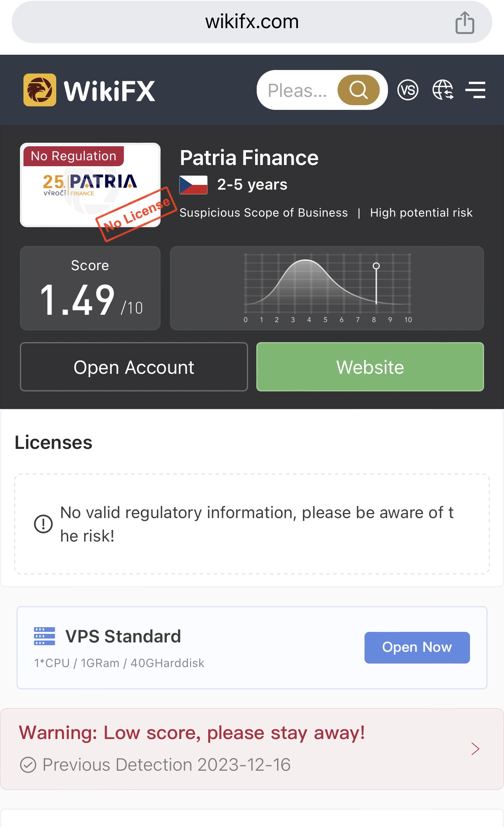Viewport: 504px width, 827px height.
Task: Click the previous detection checkmark icon
Action: [x=28, y=765]
